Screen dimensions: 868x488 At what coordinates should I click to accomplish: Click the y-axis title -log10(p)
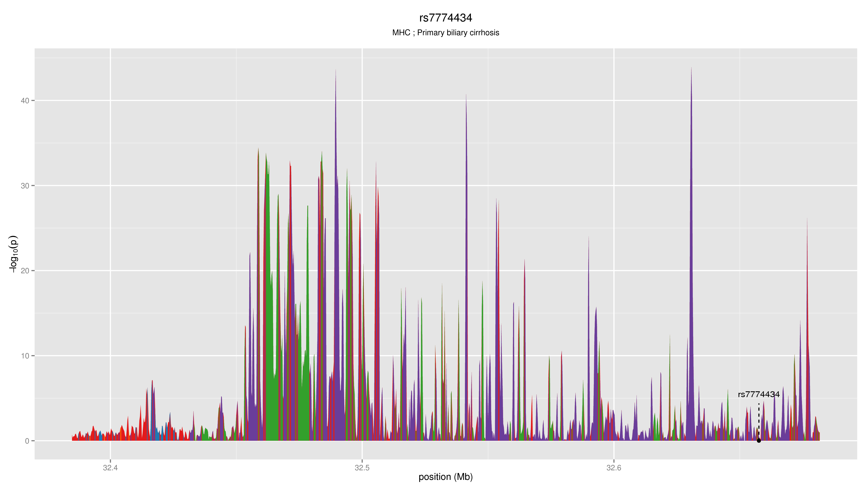pos(13,254)
